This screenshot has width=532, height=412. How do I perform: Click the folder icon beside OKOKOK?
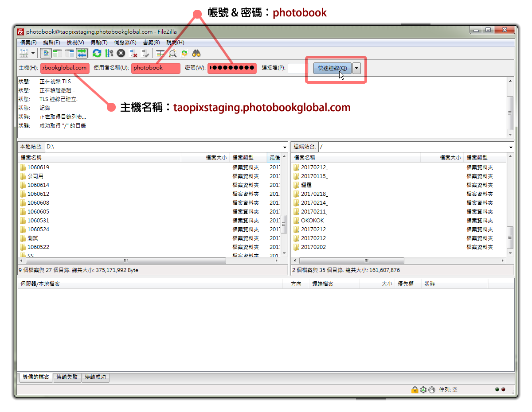point(296,221)
